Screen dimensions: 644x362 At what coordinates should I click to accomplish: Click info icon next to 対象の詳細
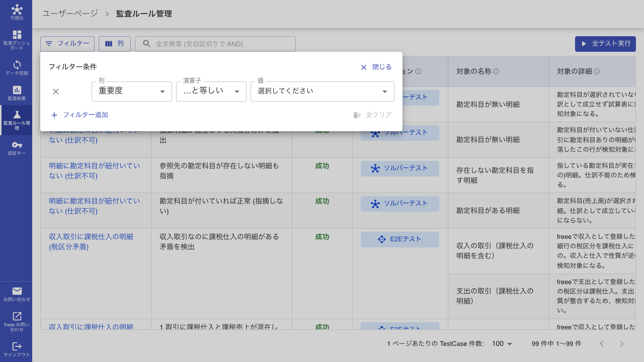tap(597, 71)
